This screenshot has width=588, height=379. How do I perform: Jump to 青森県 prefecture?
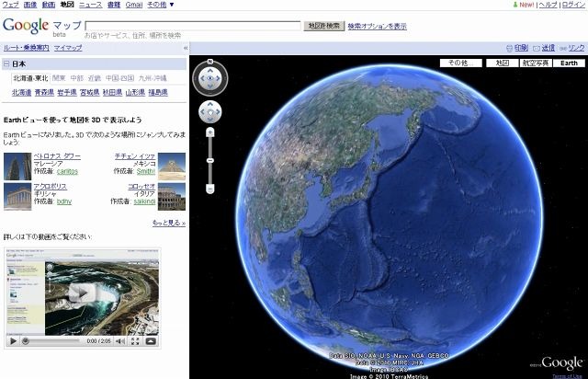[x=44, y=92]
